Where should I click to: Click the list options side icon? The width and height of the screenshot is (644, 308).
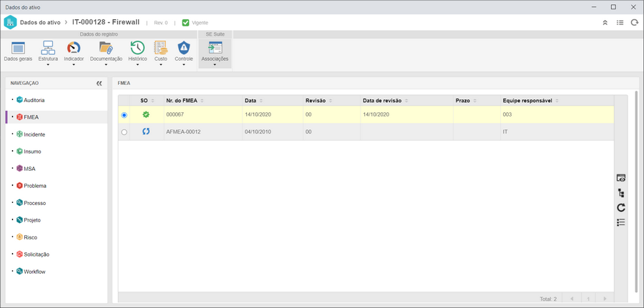[x=621, y=222]
